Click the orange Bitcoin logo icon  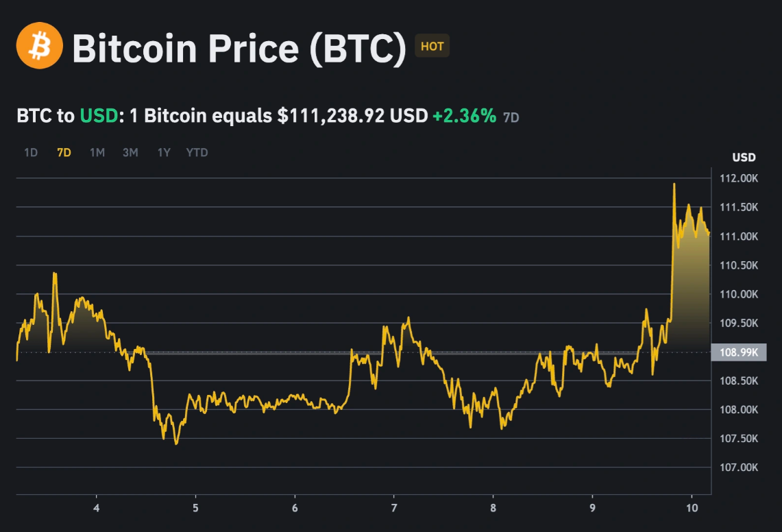click(x=40, y=46)
